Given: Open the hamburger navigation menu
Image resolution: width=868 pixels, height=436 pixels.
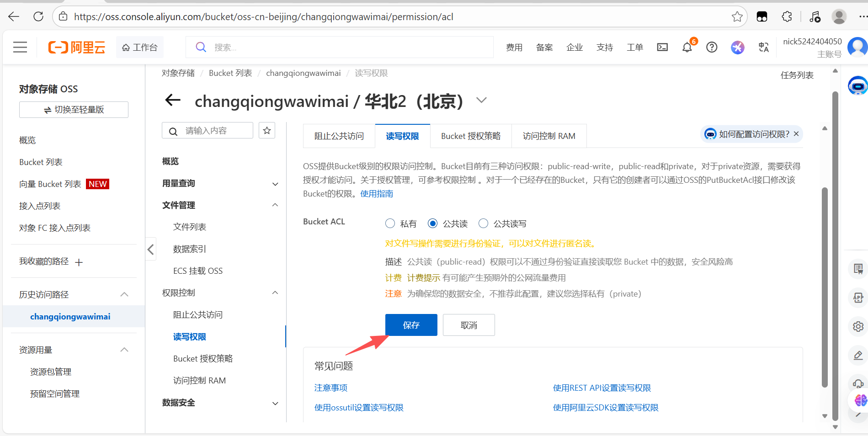Looking at the screenshot, I should pos(20,47).
